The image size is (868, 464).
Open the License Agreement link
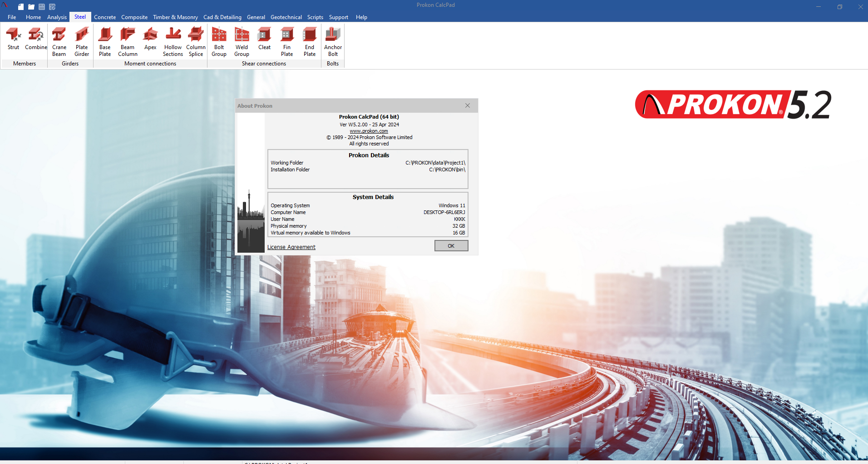point(291,247)
